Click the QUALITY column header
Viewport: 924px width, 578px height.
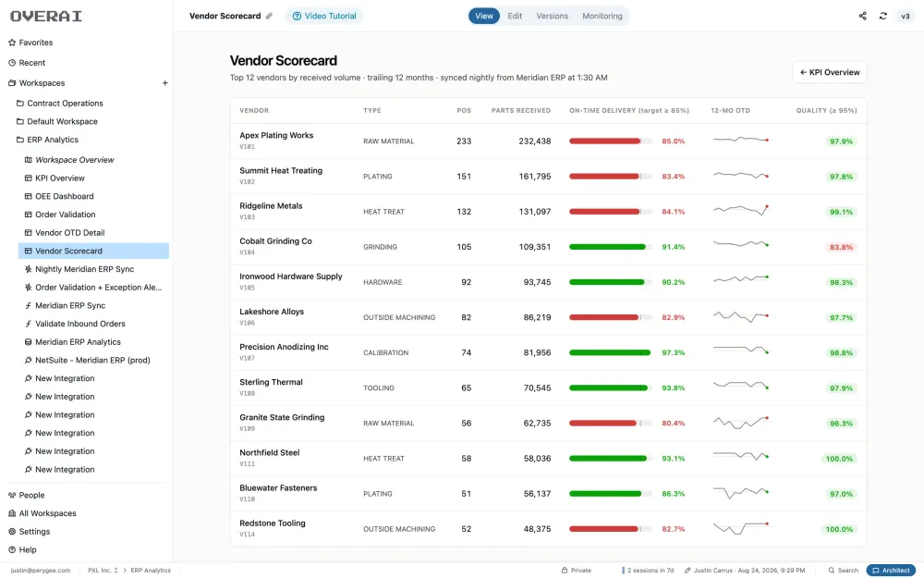point(826,111)
